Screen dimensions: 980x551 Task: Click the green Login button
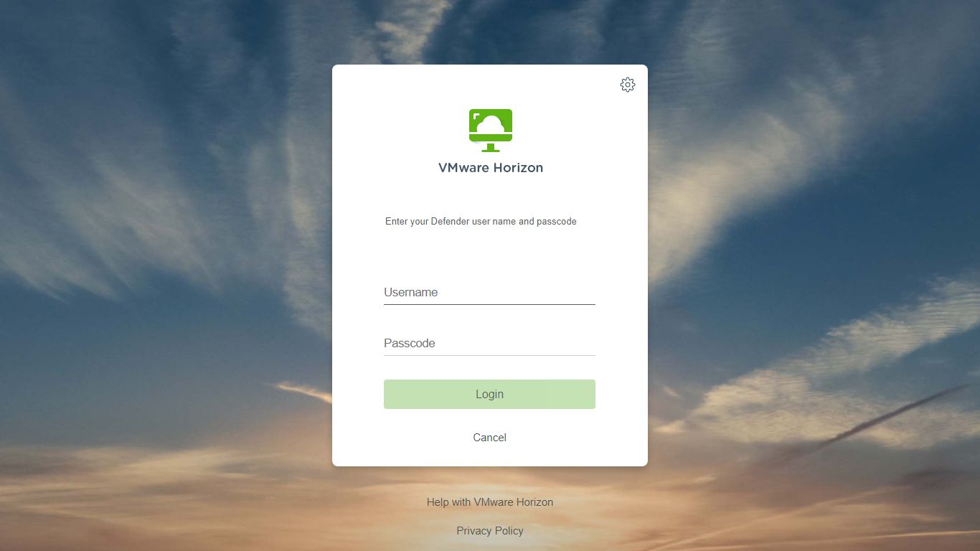489,394
